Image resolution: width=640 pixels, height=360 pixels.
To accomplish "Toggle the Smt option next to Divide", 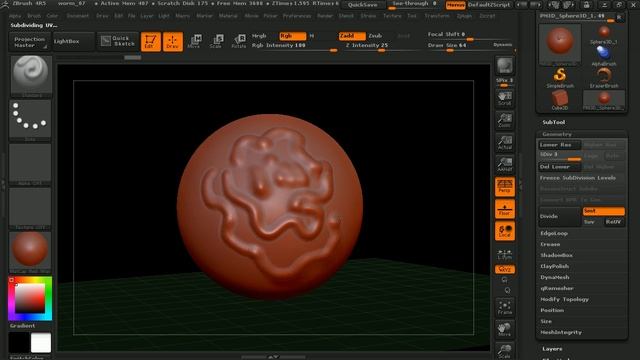I will 604,211.
